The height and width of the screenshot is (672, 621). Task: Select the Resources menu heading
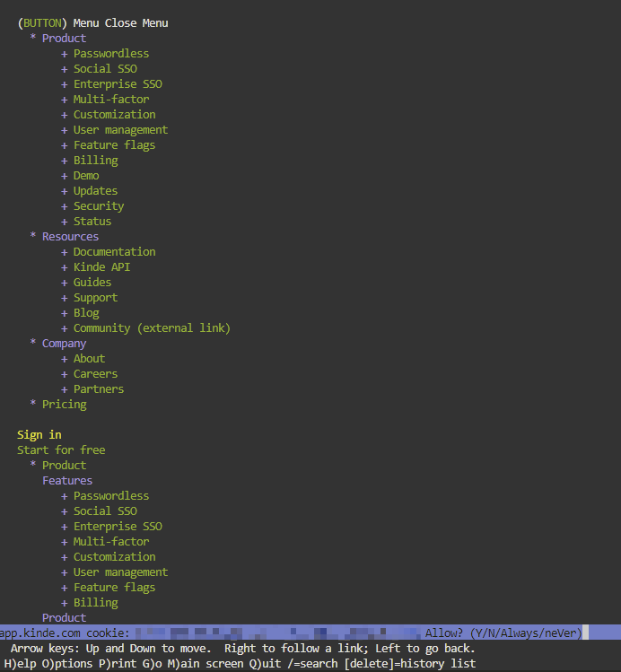click(70, 237)
